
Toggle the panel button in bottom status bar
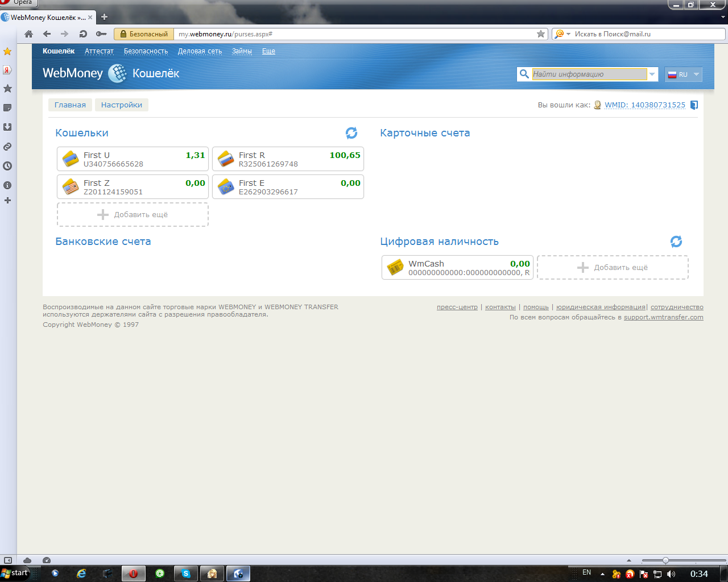[x=8, y=560]
